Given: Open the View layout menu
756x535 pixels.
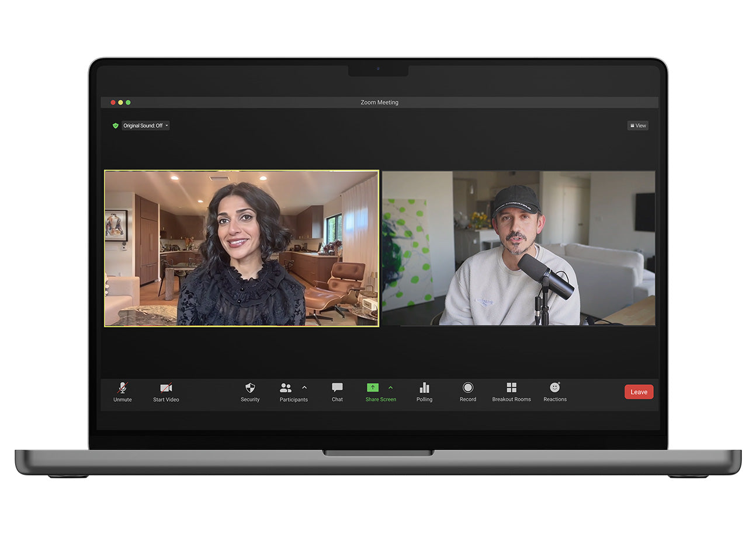Looking at the screenshot, I should tap(637, 126).
